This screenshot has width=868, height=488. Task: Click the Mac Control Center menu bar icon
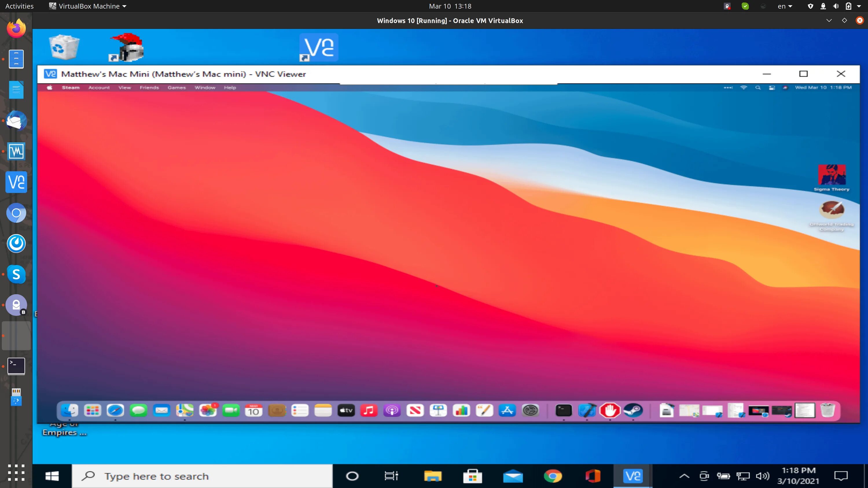tap(772, 88)
